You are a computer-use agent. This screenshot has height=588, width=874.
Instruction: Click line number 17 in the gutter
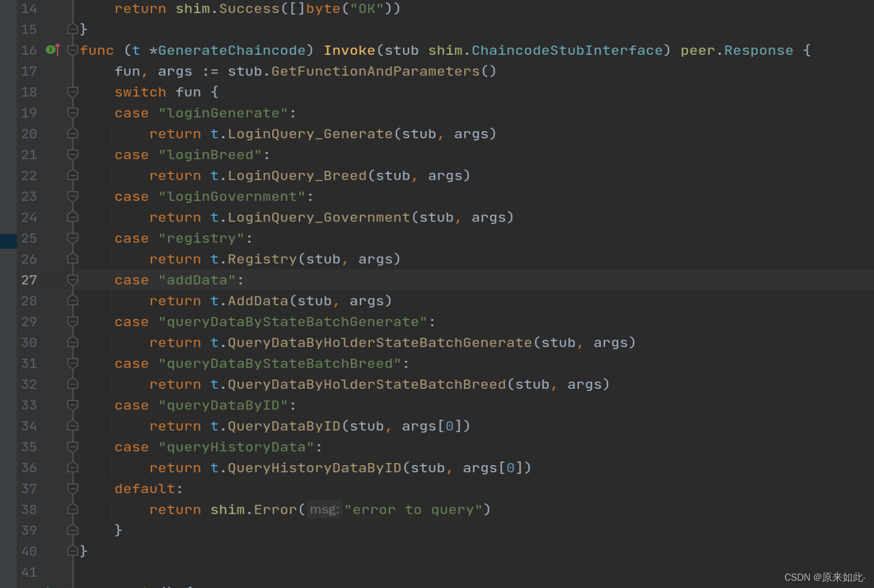(29, 71)
